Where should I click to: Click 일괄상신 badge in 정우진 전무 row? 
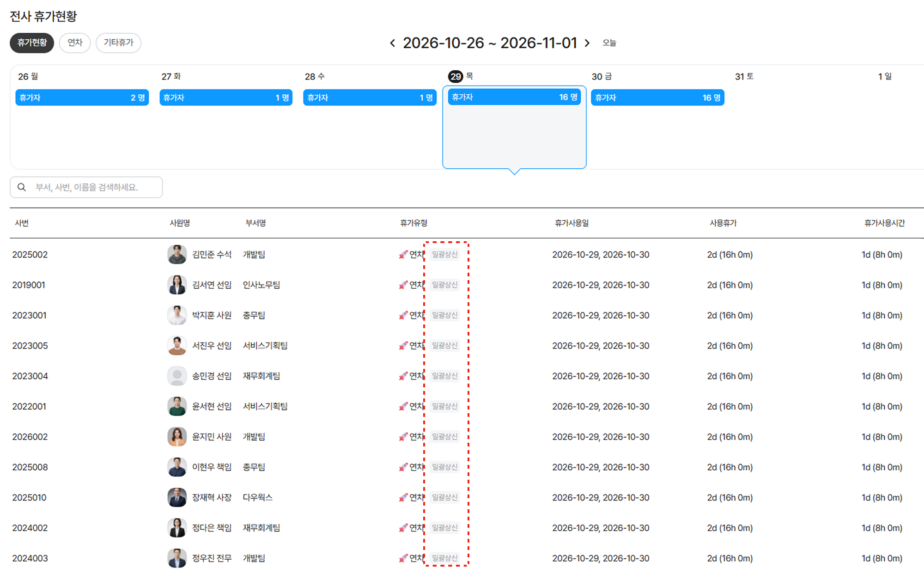[x=445, y=558]
